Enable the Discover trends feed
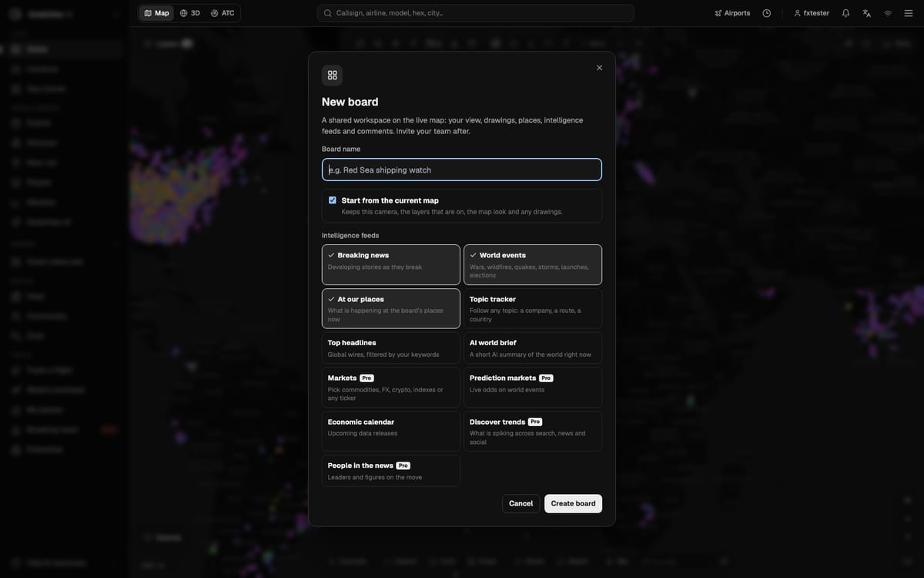This screenshot has width=924, height=578. 533,431
